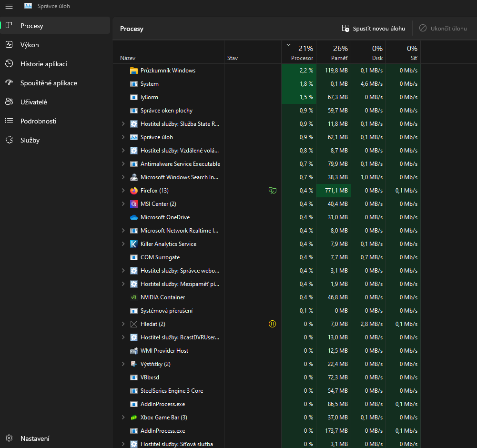Image resolution: width=477 pixels, height=448 pixels.
Task: Go to the Služby page
Action: (x=30, y=140)
